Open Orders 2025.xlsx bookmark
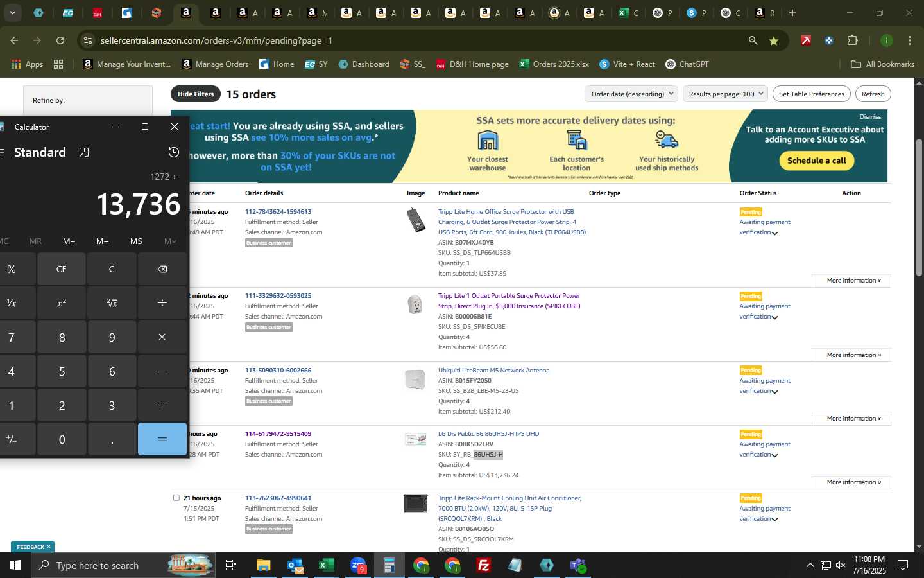 [554, 64]
